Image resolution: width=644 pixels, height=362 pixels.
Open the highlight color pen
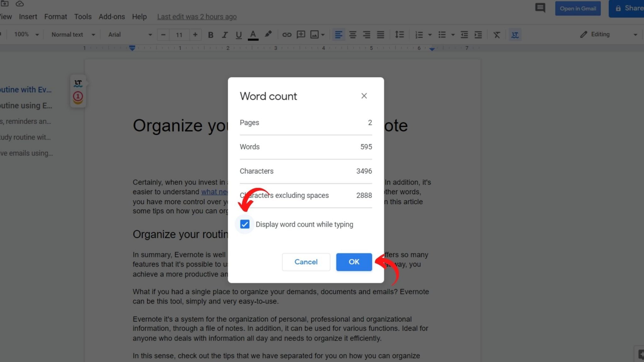coord(268,34)
